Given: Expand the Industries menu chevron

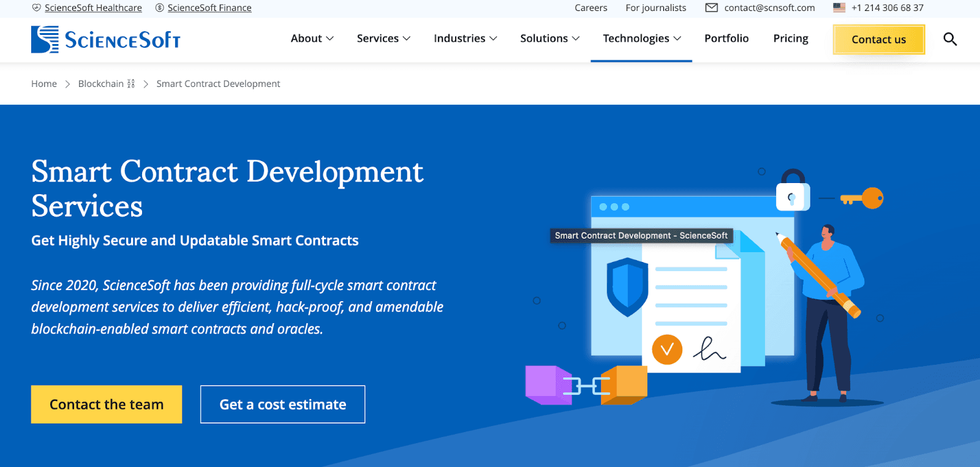Looking at the screenshot, I should pyautogui.click(x=493, y=39).
